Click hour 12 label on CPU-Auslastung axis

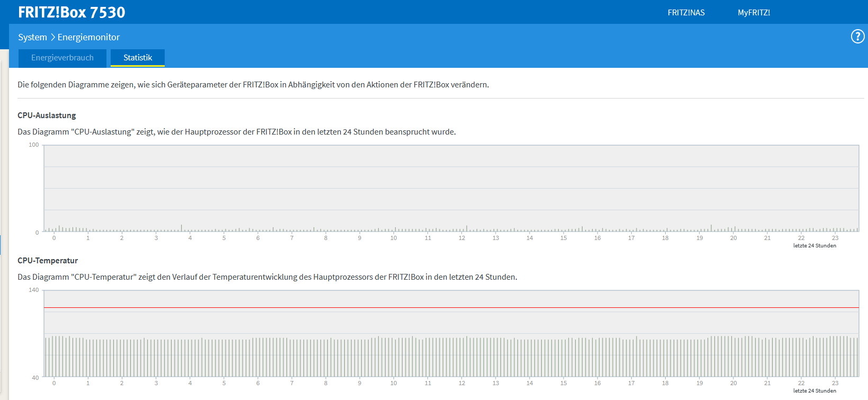(x=462, y=238)
